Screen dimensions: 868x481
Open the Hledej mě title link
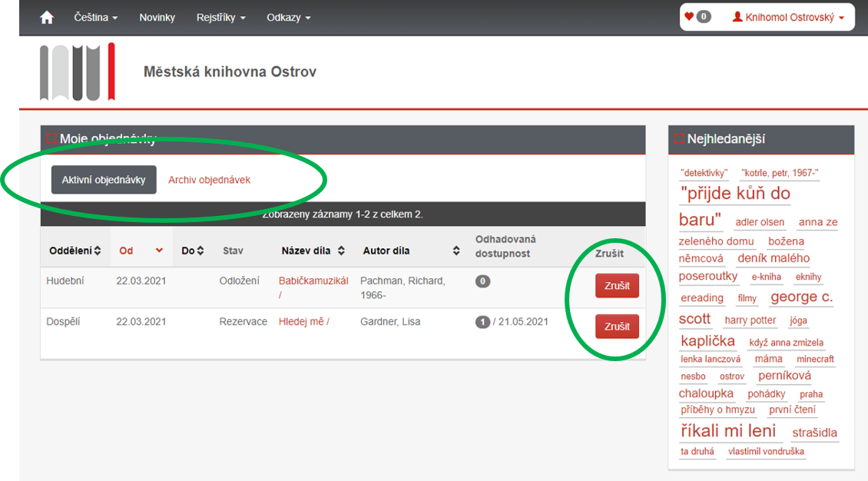click(303, 322)
